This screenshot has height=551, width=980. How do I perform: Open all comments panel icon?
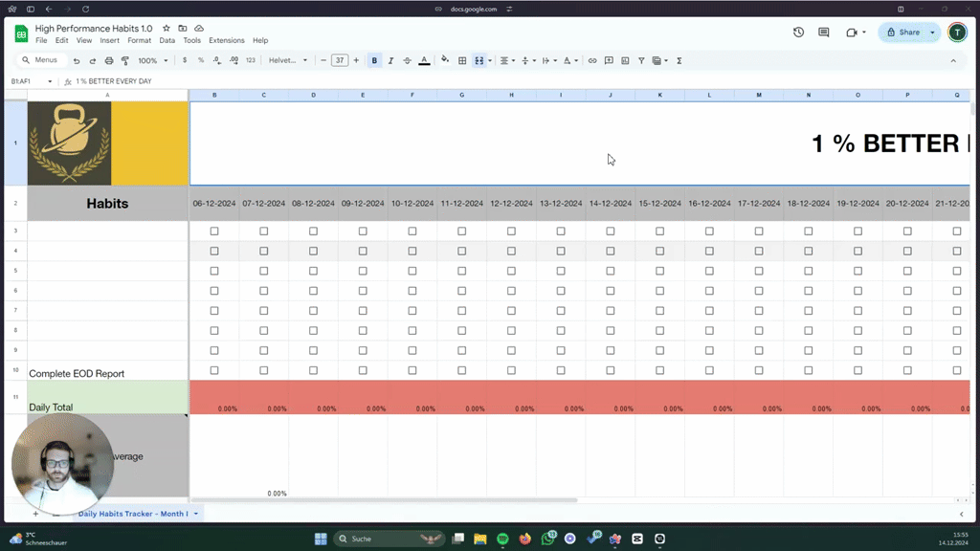coord(824,32)
